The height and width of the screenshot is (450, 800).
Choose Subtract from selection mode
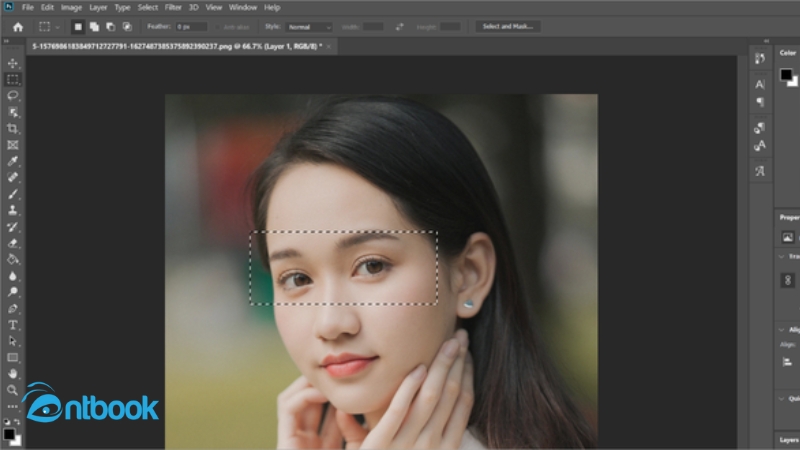tap(111, 27)
